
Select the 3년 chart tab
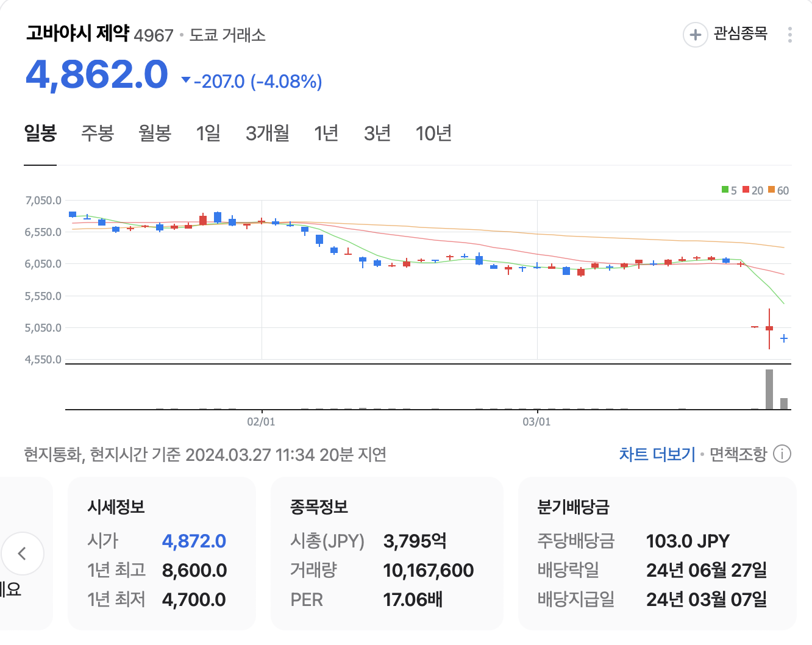pos(377,133)
